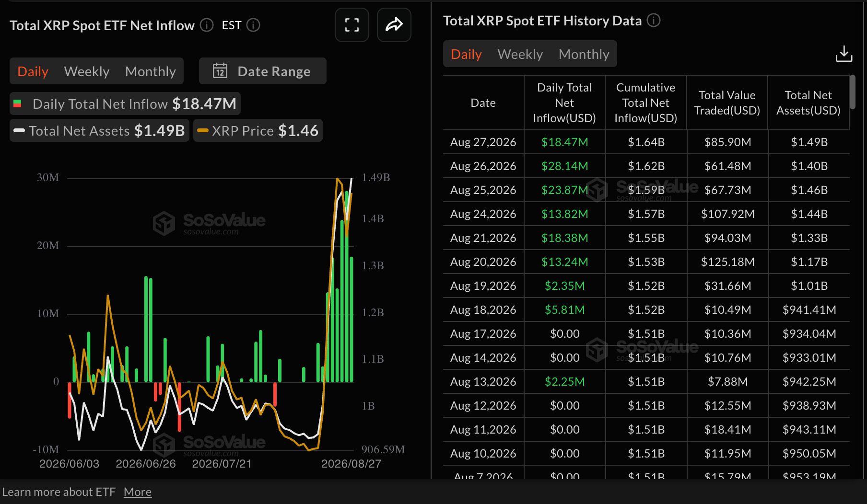Screen dimensions: 867x504
Task: Select the Aug 12,2026 date cell
Action: coord(483,405)
